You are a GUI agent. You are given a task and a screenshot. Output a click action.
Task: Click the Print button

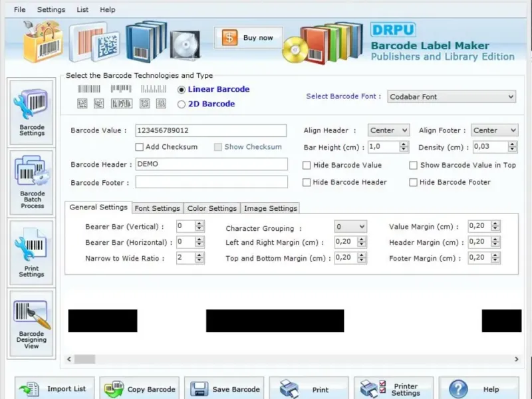pyautogui.click(x=309, y=389)
